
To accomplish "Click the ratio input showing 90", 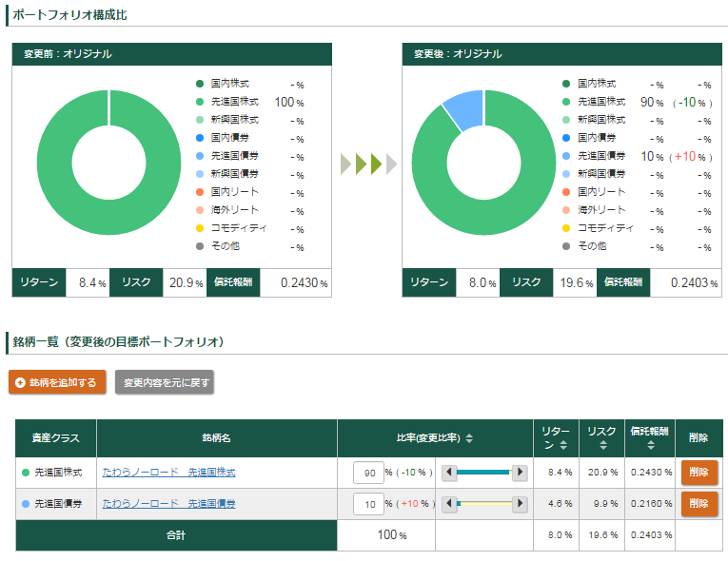I will point(368,473).
